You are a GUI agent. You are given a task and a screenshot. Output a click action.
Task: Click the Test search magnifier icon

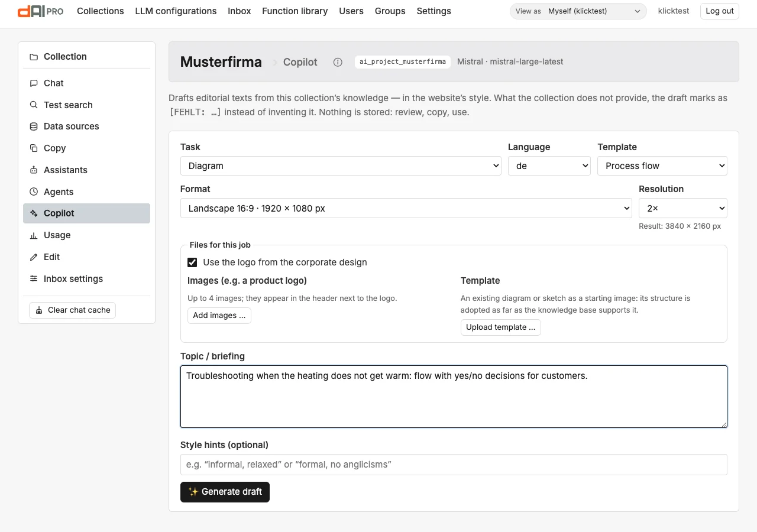point(34,105)
